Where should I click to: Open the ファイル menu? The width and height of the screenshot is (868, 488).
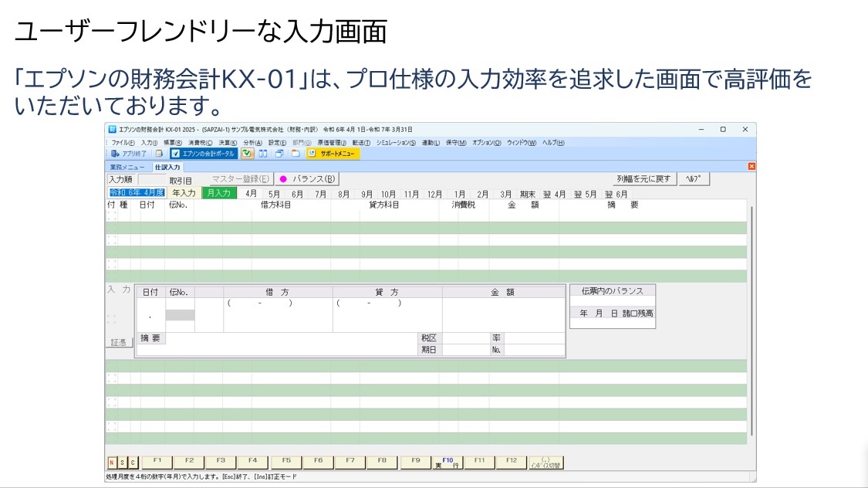click(x=123, y=143)
